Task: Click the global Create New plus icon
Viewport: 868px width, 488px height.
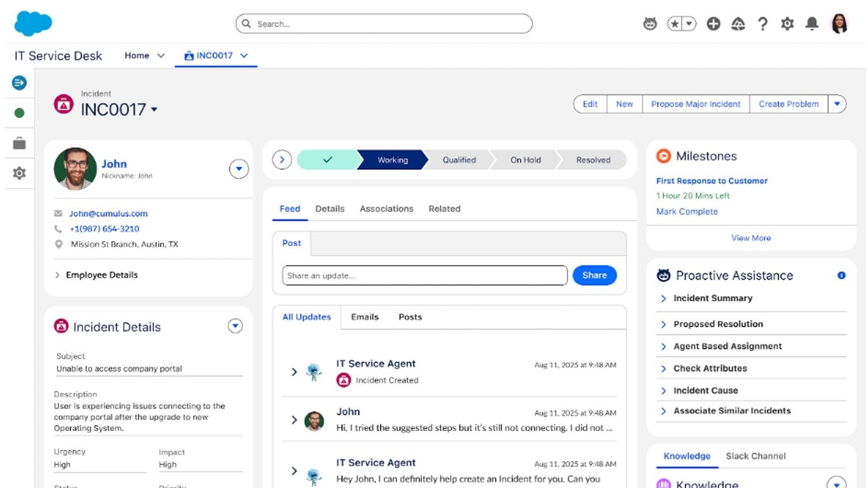Action: tap(713, 24)
